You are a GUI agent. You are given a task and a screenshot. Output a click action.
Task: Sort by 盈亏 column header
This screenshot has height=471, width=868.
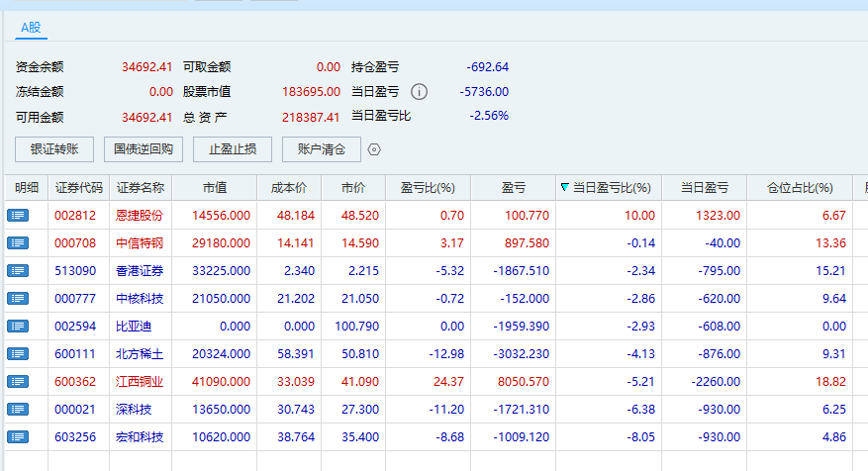click(x=513, y=188)
